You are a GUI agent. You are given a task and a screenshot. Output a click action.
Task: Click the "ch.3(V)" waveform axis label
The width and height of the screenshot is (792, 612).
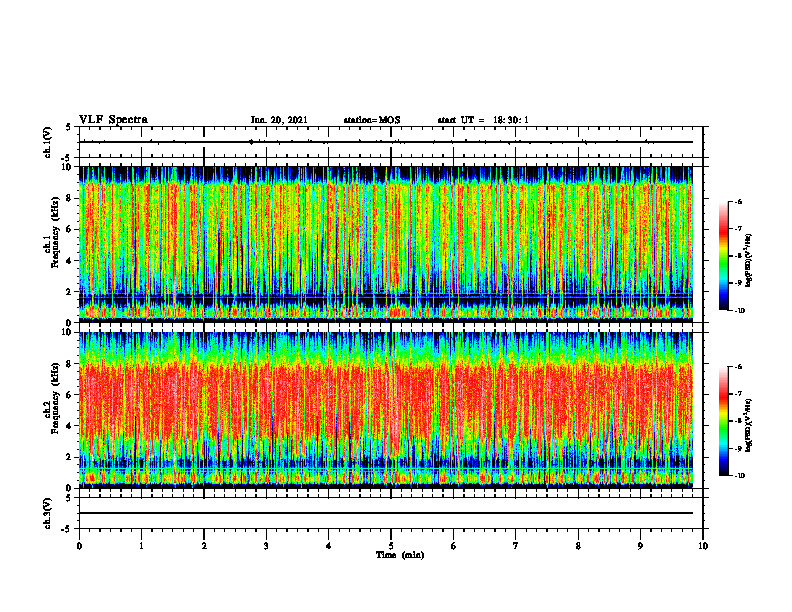coord(47,513)
